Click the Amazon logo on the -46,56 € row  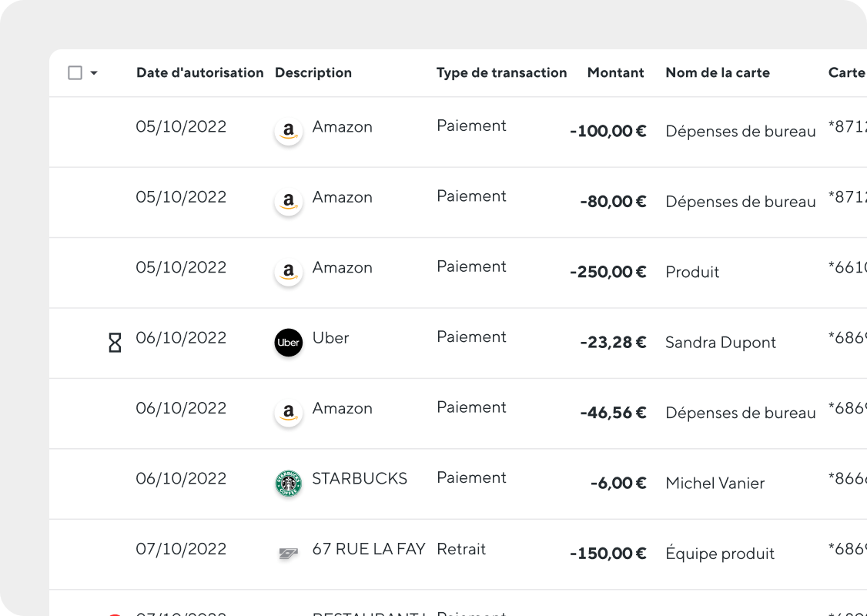coord(289,413)
